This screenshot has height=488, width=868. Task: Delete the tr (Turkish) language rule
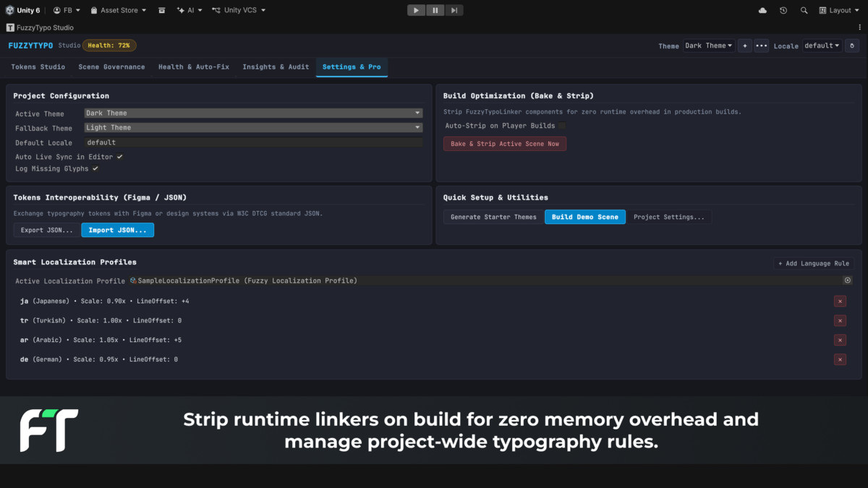(x=840, y=320)
